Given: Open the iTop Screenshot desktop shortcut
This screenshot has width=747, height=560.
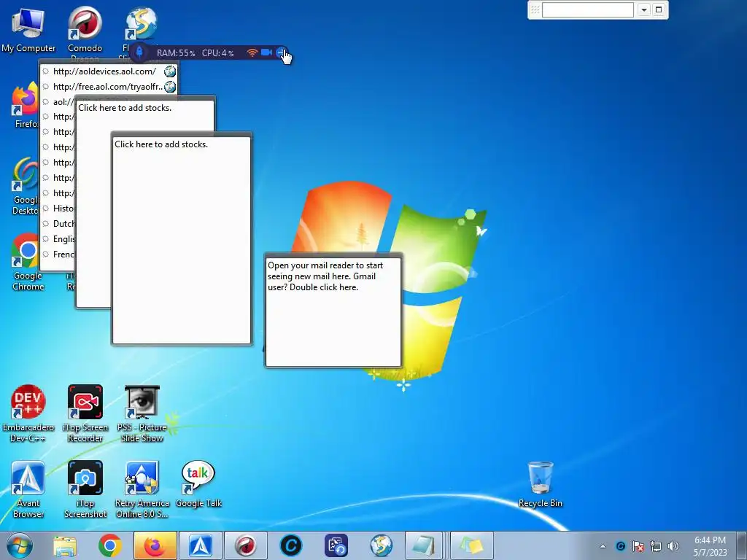Looking at the screenshot, I should pos(85,489).
